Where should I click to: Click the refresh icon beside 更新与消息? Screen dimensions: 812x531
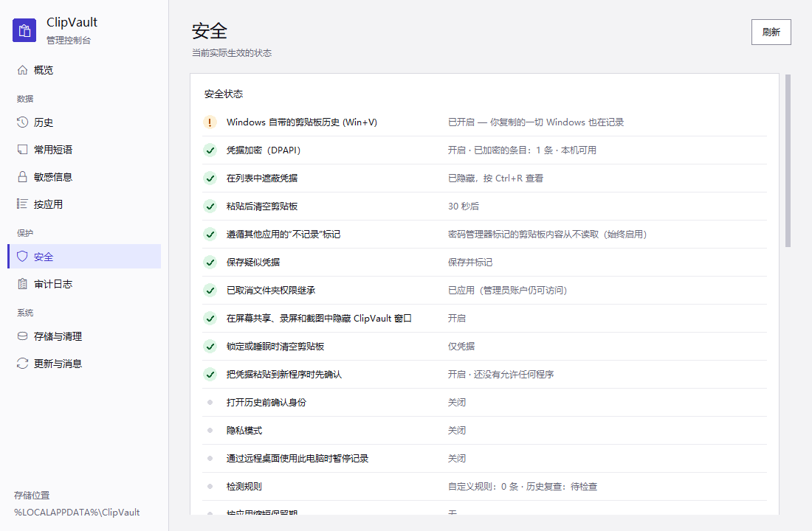(22, 364)
